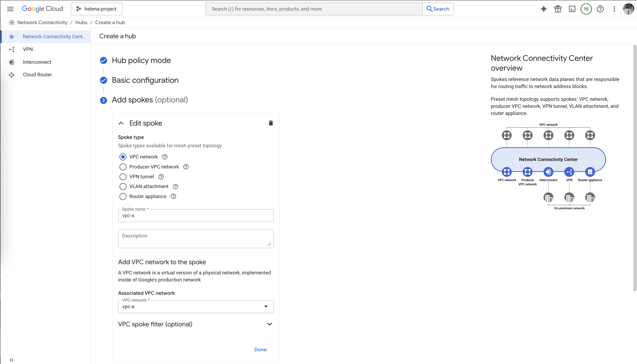This screenshot has width=637, height=364.
Task: Click the help question mark in top bar
Action: pos(600,9)
